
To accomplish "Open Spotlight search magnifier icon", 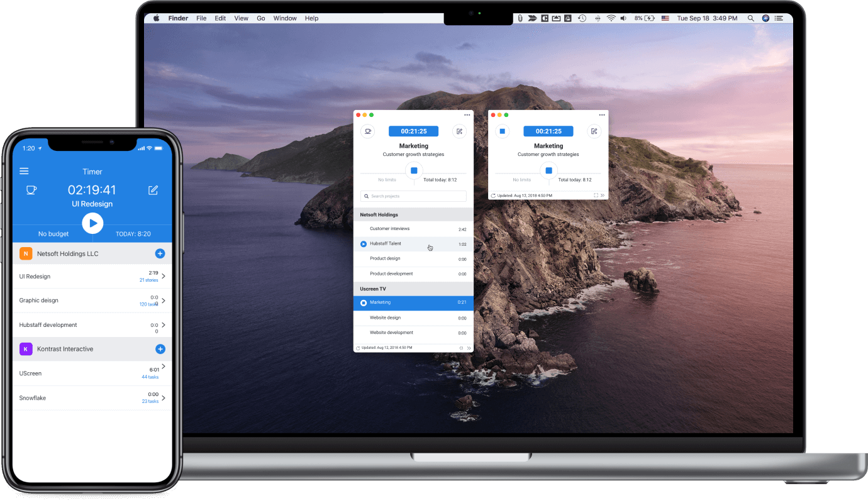I will coord(750,18).
